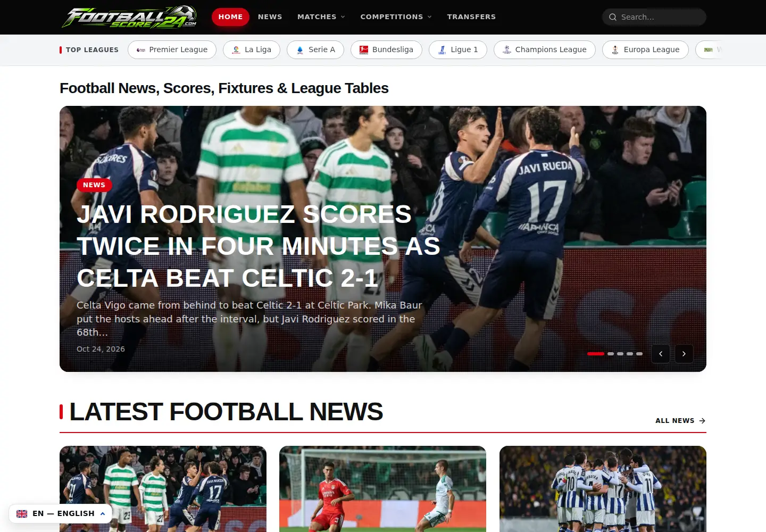Select the second carousel slide indicator
This screenshot has height=532, width=766.
[x=611, y=354]
